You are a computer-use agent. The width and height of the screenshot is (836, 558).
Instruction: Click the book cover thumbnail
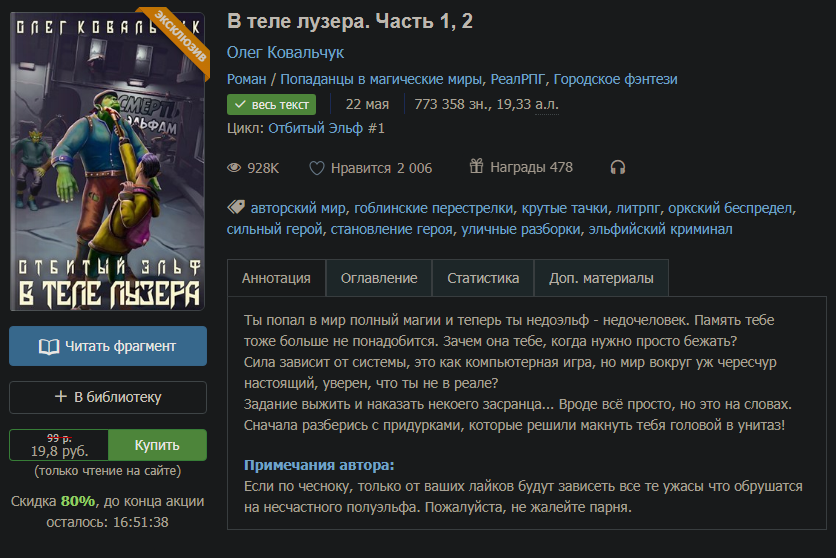(x=107, y=161)
